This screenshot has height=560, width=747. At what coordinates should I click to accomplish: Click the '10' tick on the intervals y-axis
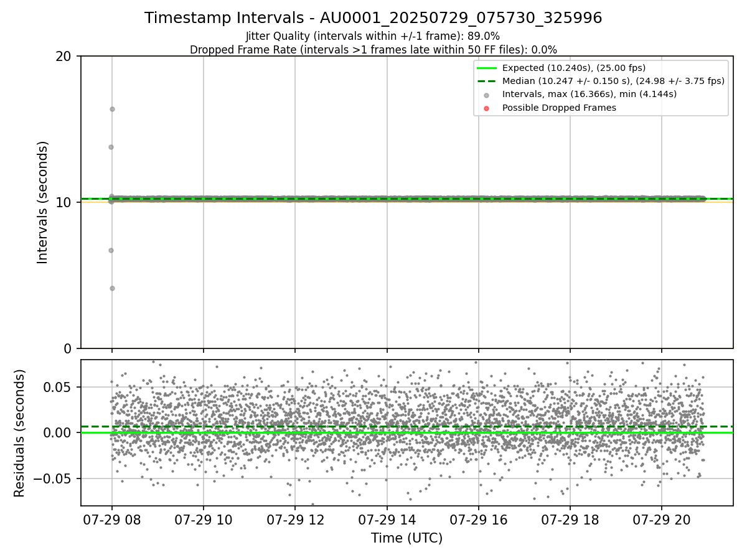(x=64, y=203)
